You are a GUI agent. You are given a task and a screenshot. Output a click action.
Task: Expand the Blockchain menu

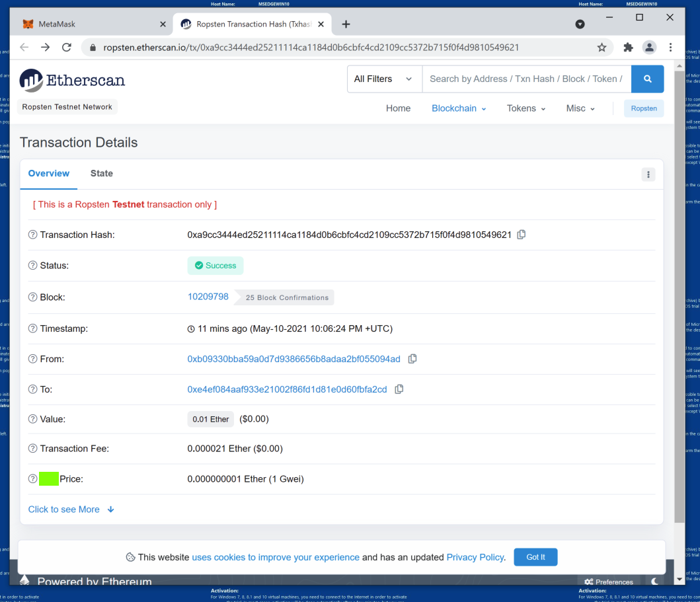click(459, 108)
